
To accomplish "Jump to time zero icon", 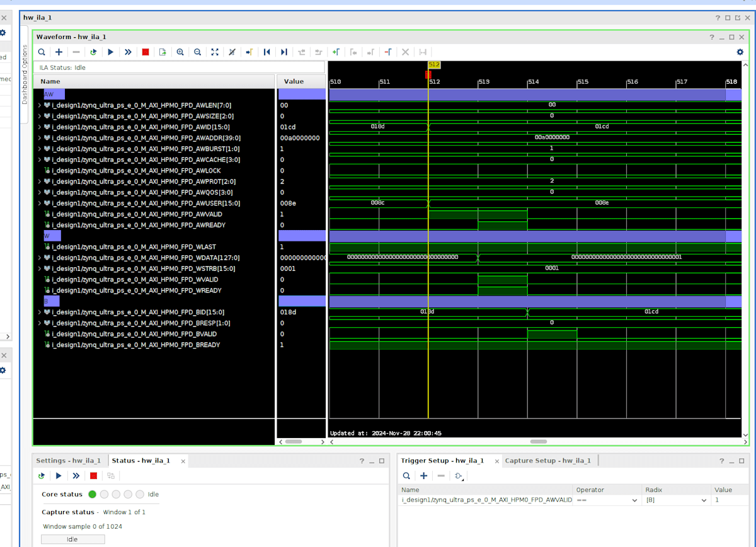I will pos(266,52).
